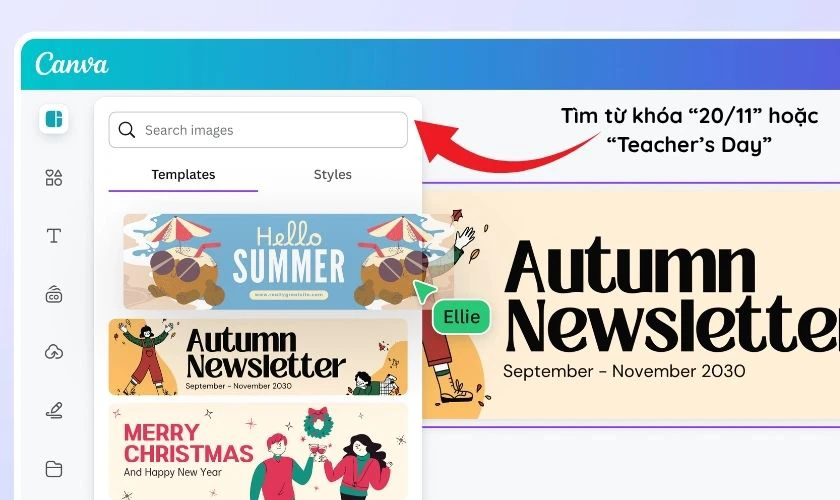The height and width of the screenshot is (500, 840).
Task: Switch to the Templates tab
Action: (x=183, y=175)
